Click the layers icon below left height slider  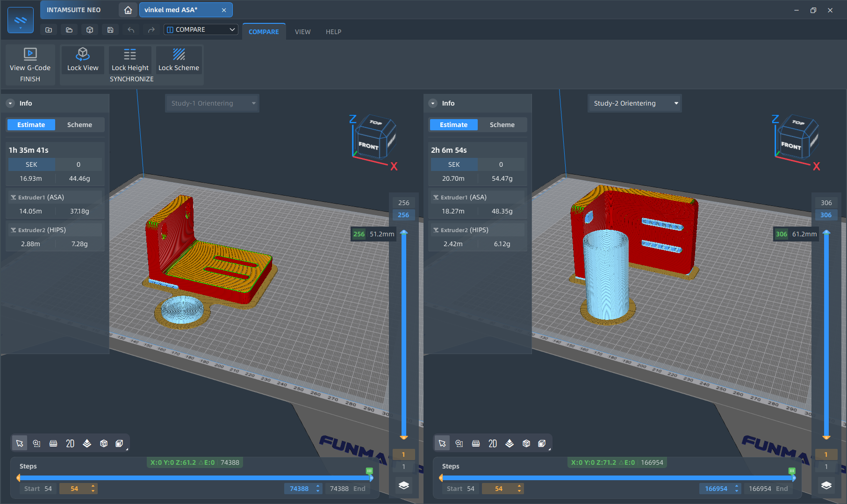(x=404, y=485)
